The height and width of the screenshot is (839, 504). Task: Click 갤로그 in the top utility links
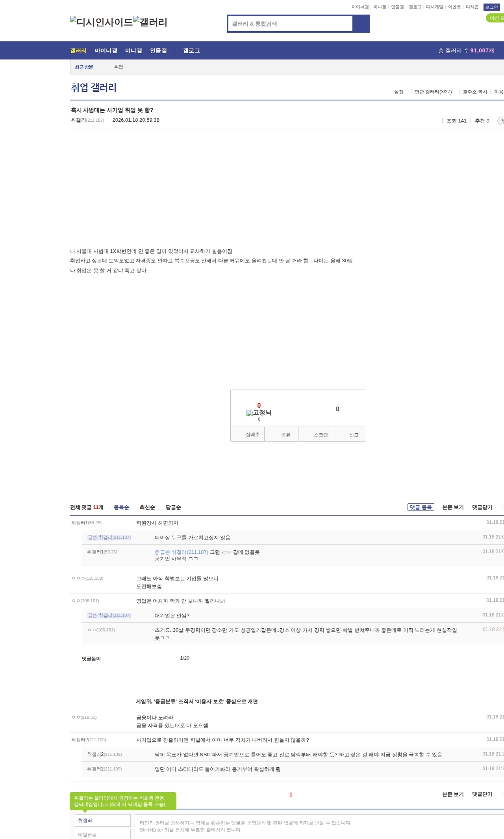pyautogui.click(x=415, y=7)
